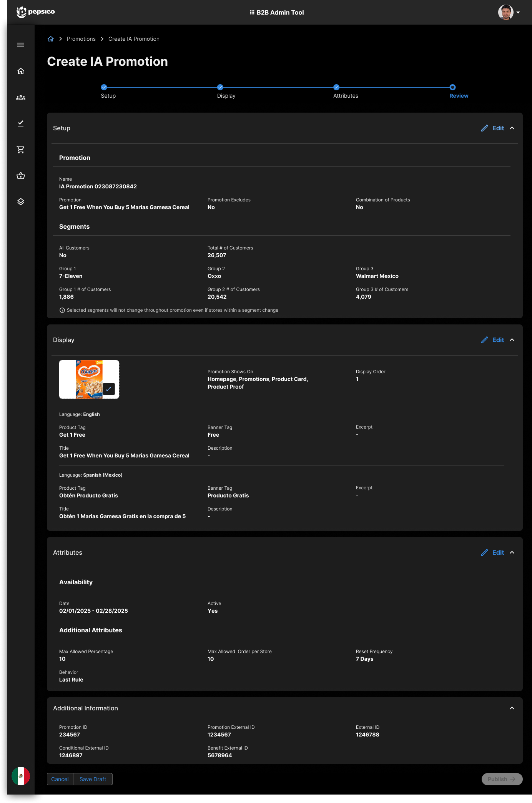532x803 pixels.
Task: Click the Save Draft button
Action: 93,779
